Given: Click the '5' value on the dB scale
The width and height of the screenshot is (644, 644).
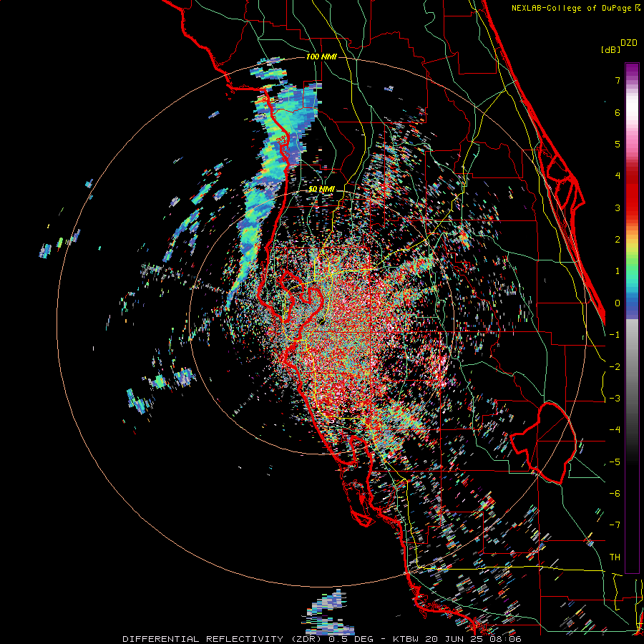Looking at the screenshot, I should click(618, 144).
